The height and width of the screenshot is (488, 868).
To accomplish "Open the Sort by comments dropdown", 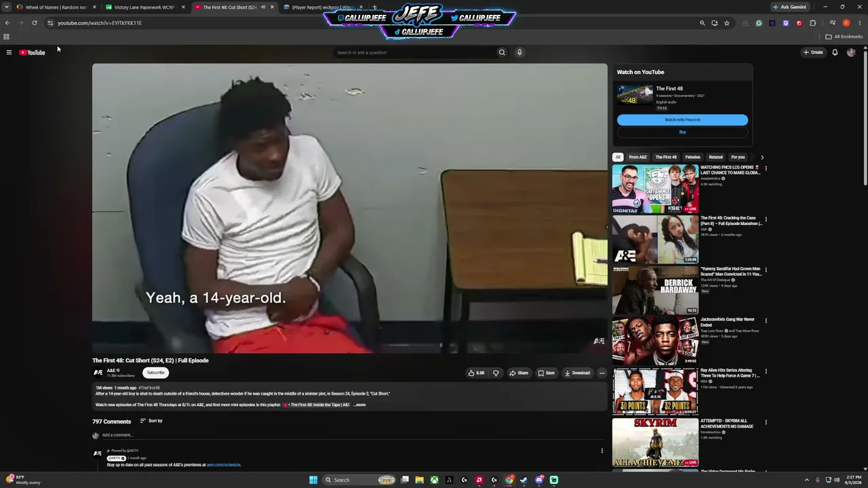I will (151, 421).
